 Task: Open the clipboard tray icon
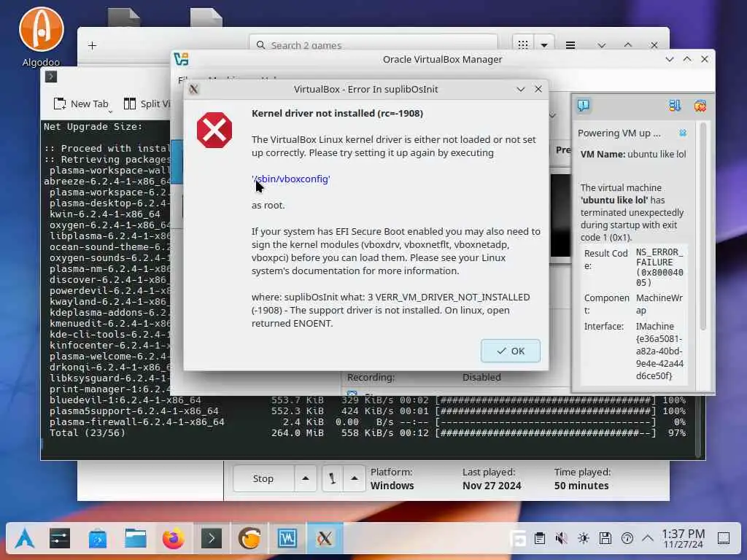point(540,539)
